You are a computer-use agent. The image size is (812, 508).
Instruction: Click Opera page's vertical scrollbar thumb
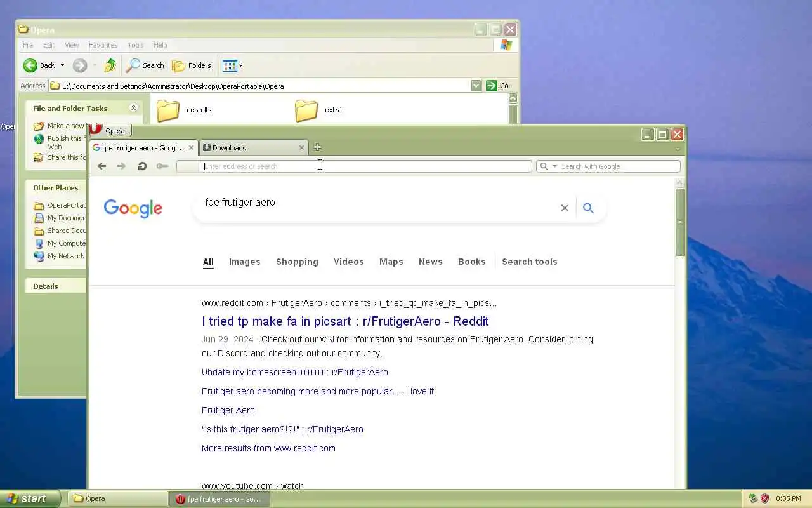point(679,222)
